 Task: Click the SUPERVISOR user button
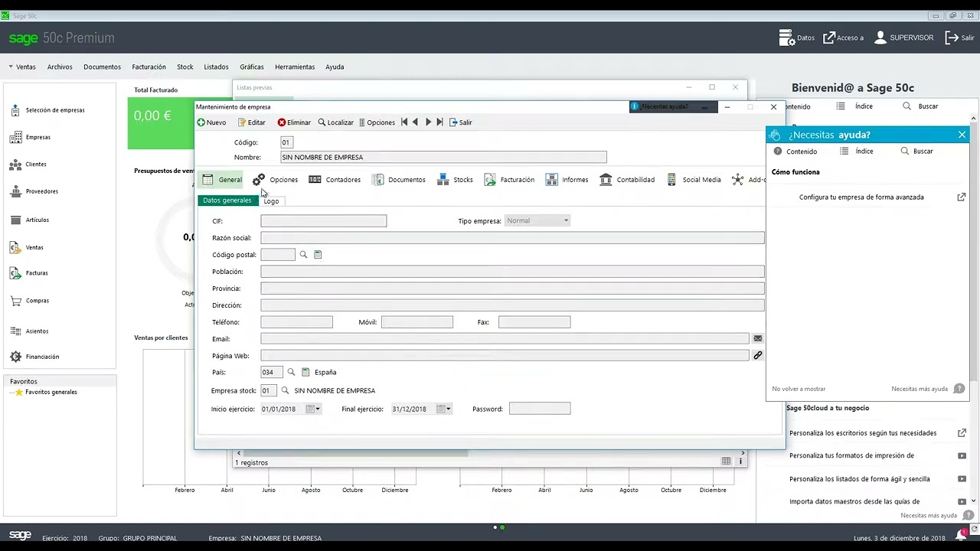pos(903,37)
